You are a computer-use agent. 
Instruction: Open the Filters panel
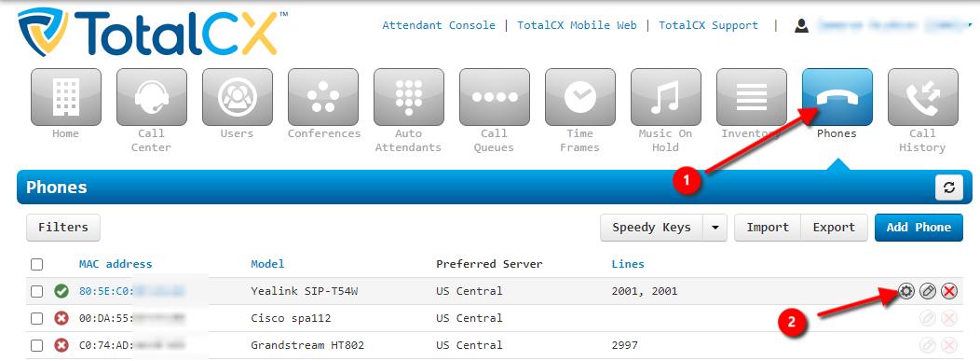[x=63, y=228]
